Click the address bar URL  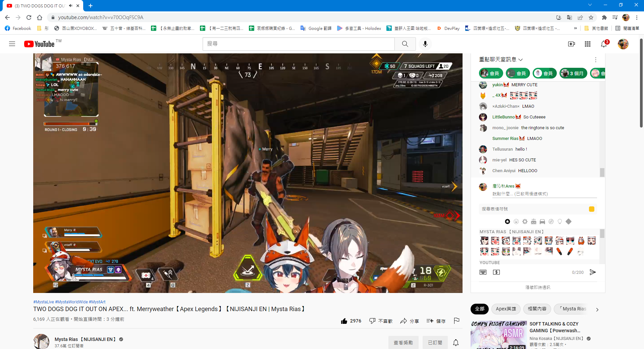tap(101, 17)
